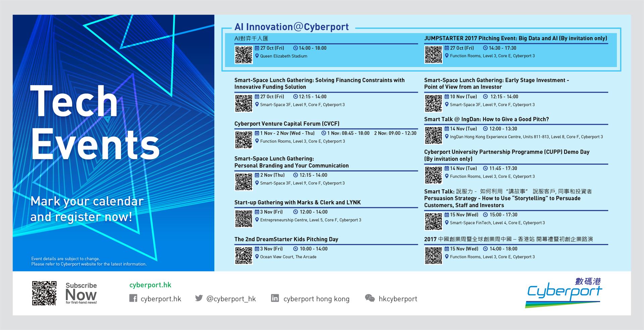This screenshot has width=644, height=330.
Task: Click QR code for Smart Talk @ IngDan
Action: tap(433, 135)
